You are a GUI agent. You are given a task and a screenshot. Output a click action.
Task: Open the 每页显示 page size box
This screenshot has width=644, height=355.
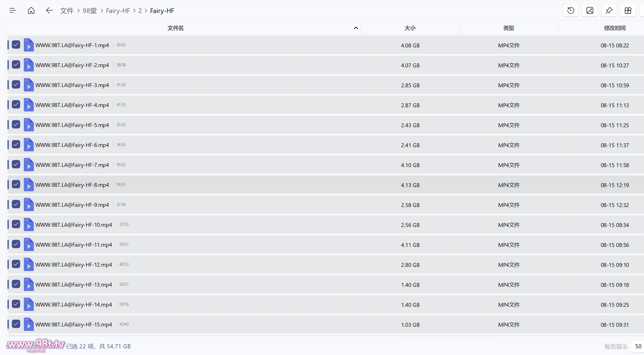[x=638, y=346]
